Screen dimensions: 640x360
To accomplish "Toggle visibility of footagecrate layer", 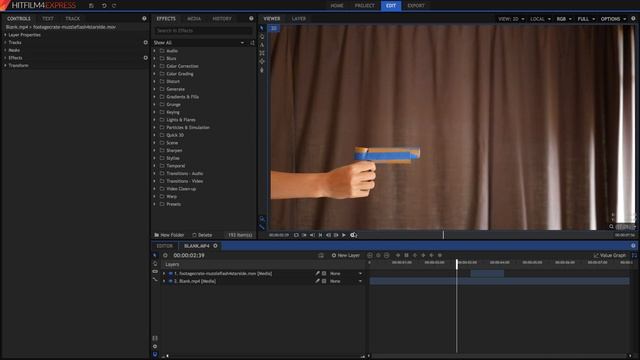I will tap(170, 273).
